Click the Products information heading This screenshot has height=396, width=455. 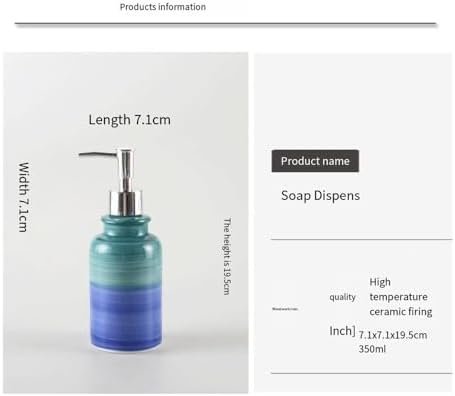(x=163, y=7)
